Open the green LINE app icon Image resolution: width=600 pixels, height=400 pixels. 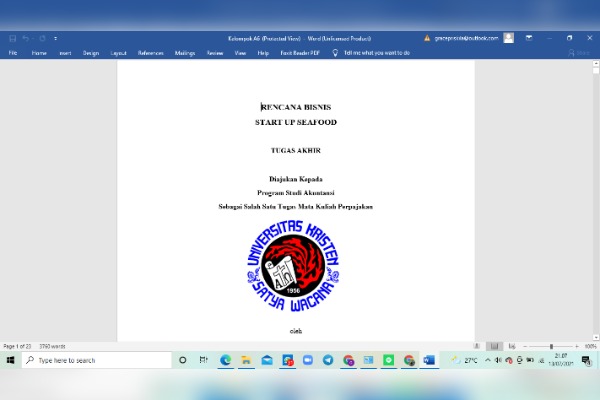[388, 360]
